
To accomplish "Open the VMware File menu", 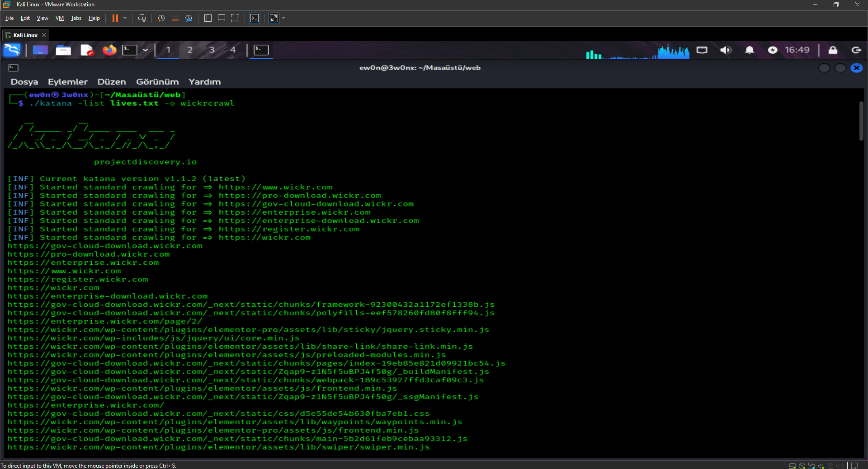I will click(9, 18).
